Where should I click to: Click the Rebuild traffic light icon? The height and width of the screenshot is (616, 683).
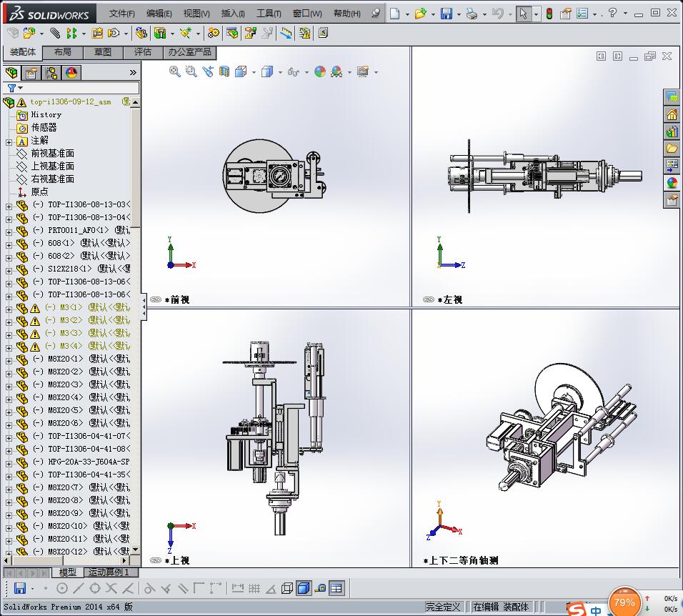pos(549,14)
